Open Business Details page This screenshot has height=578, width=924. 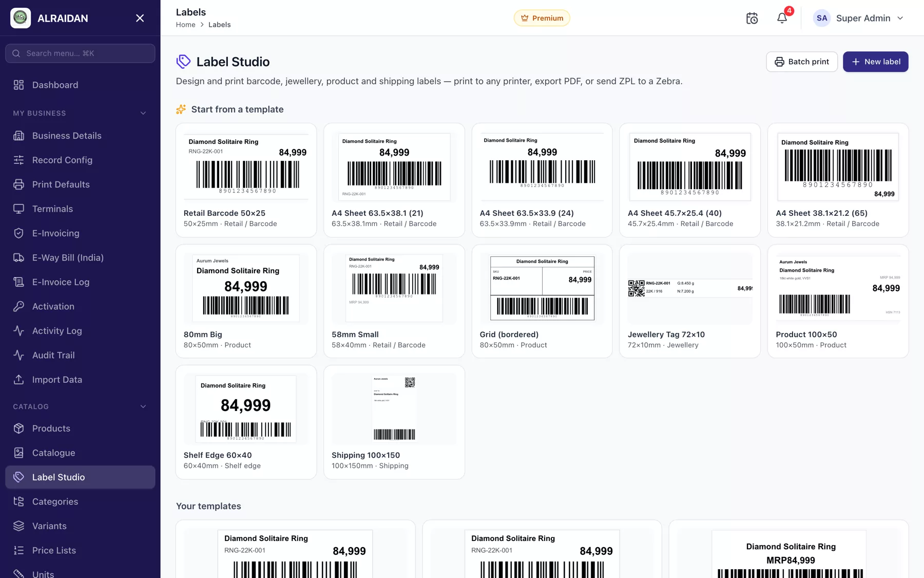80,136
